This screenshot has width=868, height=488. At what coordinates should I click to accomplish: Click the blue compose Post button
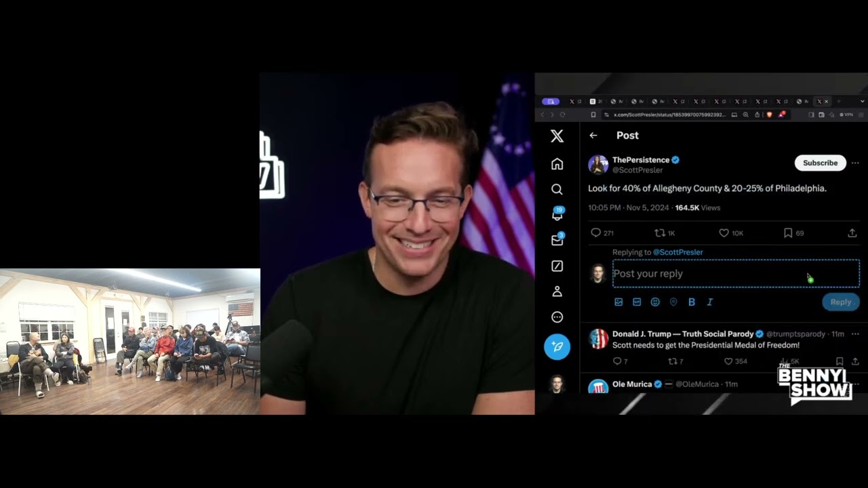pyautogui.click(x=557, y=346)
